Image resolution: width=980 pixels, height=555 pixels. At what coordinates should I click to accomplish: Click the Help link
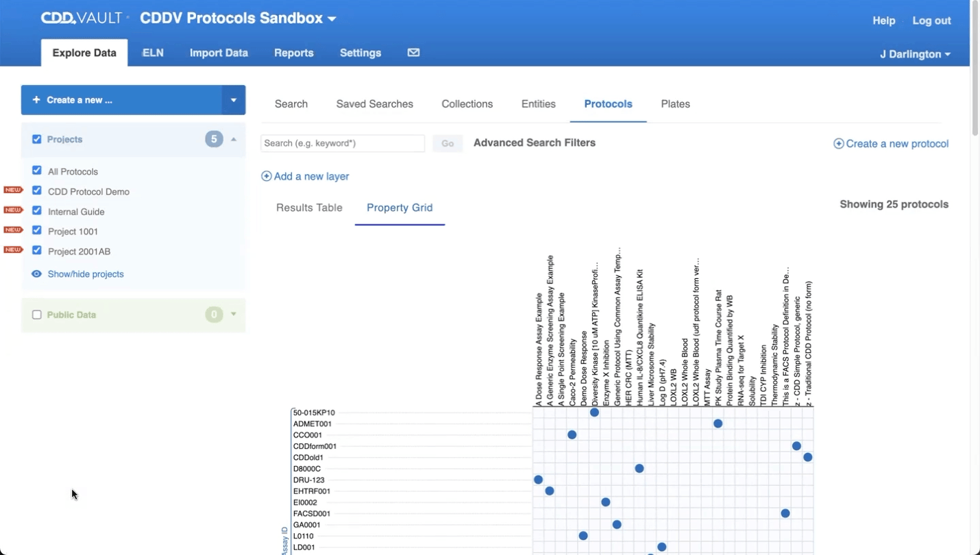tap(883, 21)
